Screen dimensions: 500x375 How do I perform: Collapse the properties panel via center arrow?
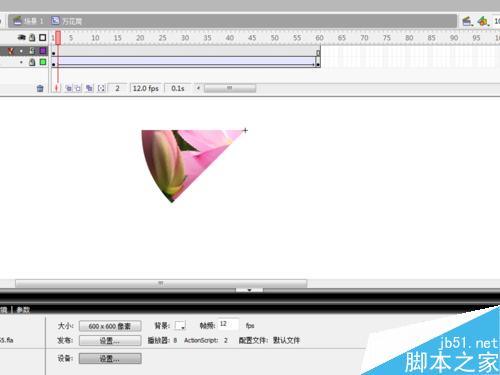pyautogui.click(x=249, y=290)
